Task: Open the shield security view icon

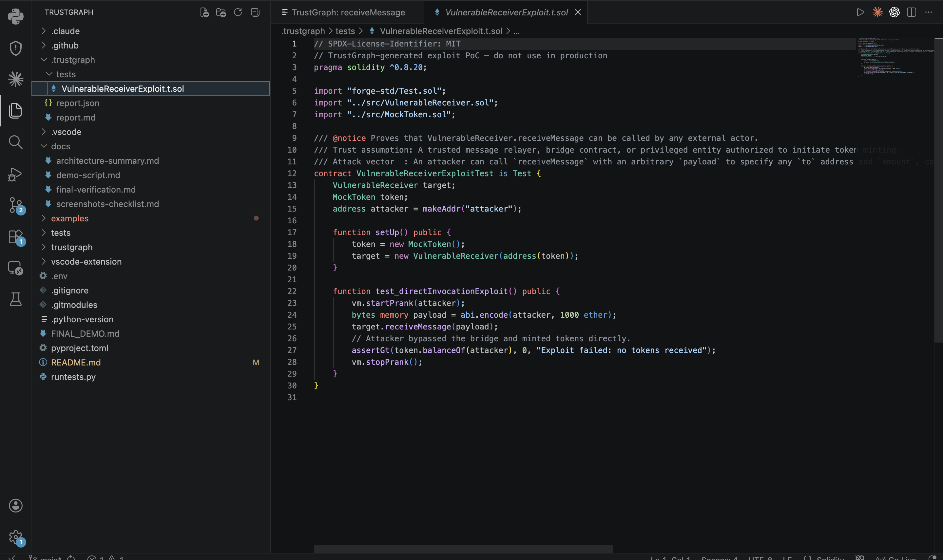Action: [15, 48]
